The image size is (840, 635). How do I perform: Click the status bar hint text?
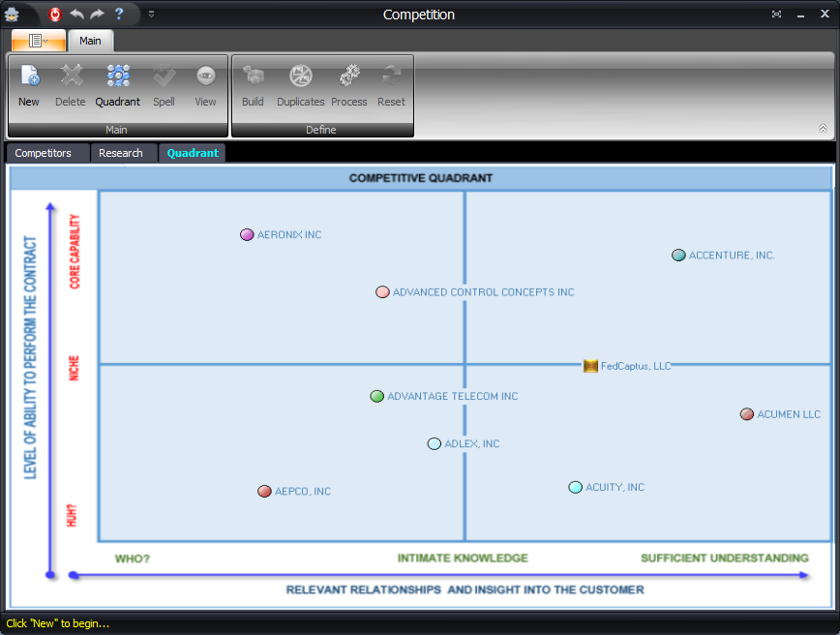point(58,623)
